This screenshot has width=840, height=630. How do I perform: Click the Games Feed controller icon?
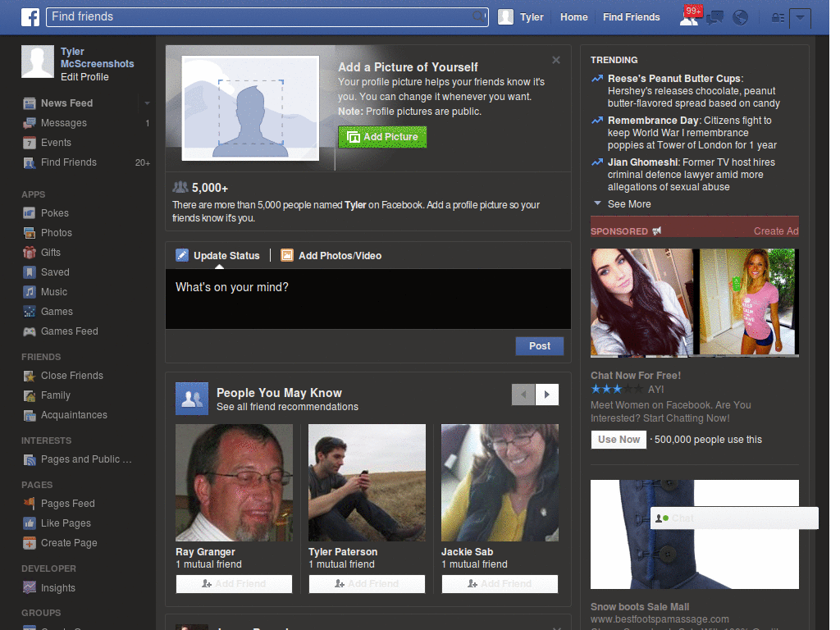[x=30, y=331]
